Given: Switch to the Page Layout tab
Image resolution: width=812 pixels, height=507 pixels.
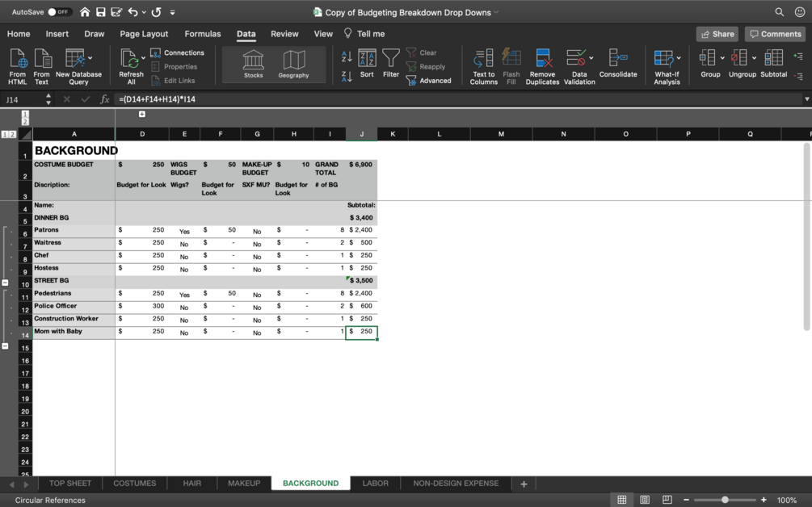Looking at the screenshot, I should point(144,34).
